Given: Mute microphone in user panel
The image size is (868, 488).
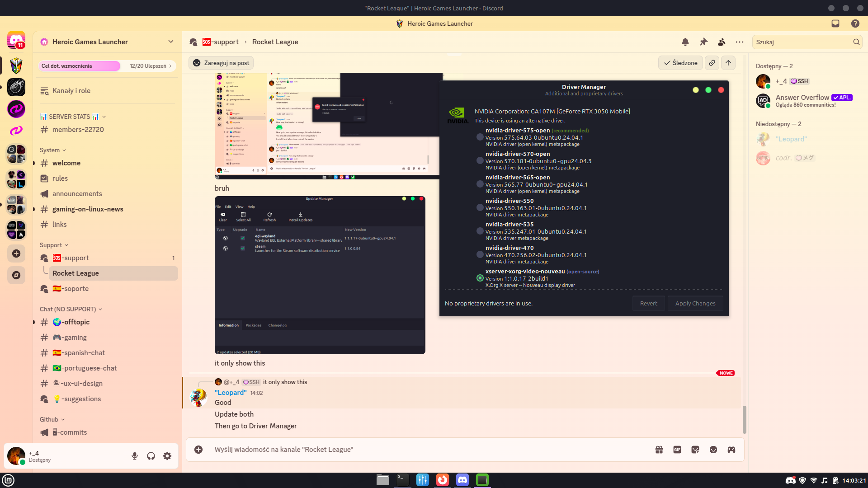Looking at the screenshot, I should [x=135, y=456].
